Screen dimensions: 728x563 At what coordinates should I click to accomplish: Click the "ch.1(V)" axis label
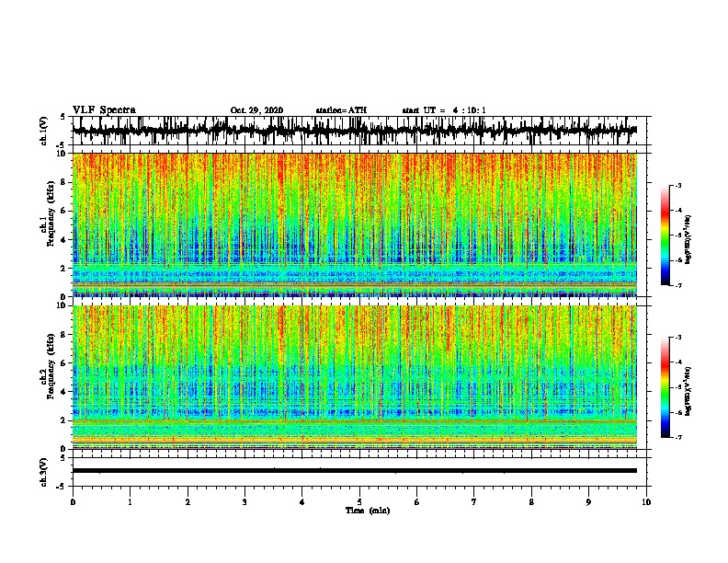[x=44, y=131]
